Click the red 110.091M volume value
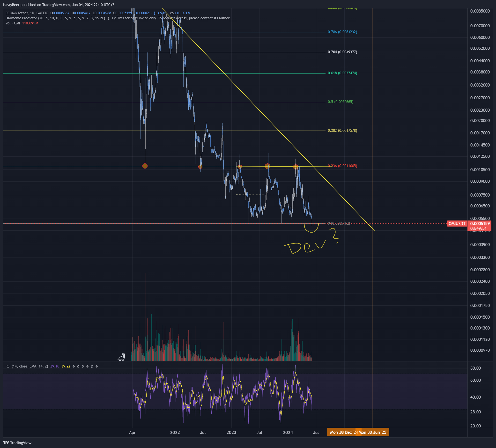 30,23
